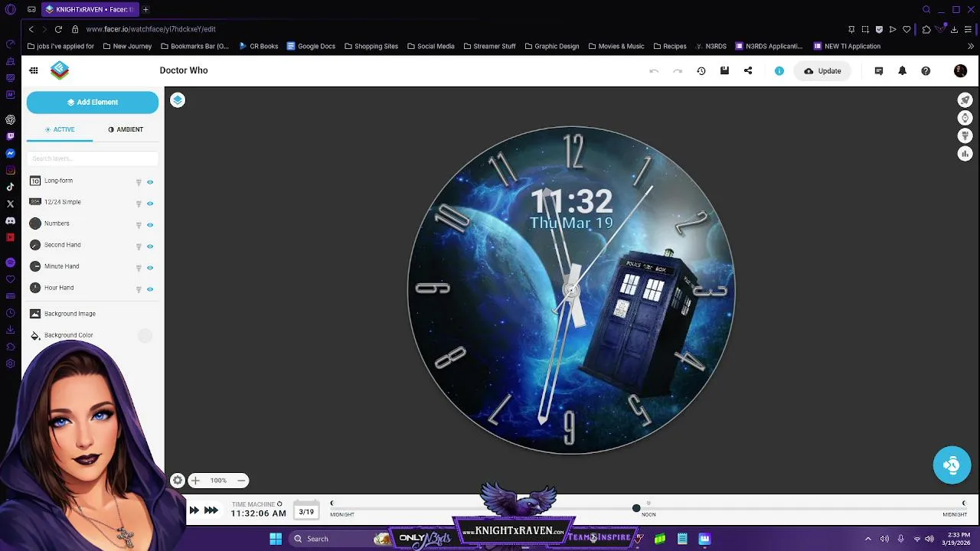Open the Background Color swatch
The height and width of the screenshot is (551, 980).
(x=145, y=335)
